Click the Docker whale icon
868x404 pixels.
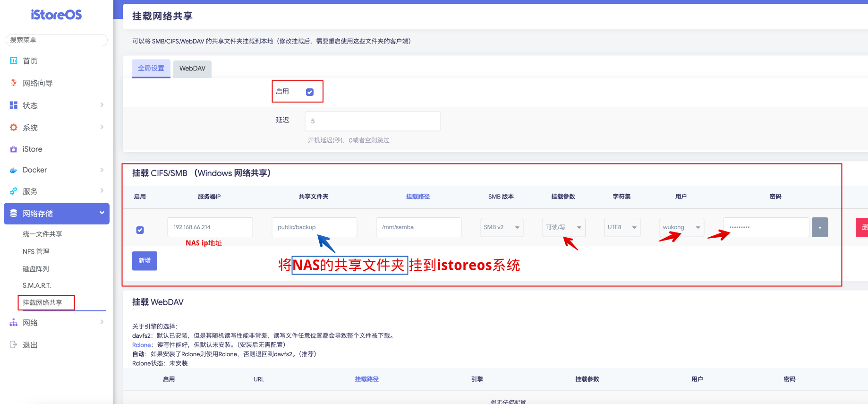(x=14, y=170)
